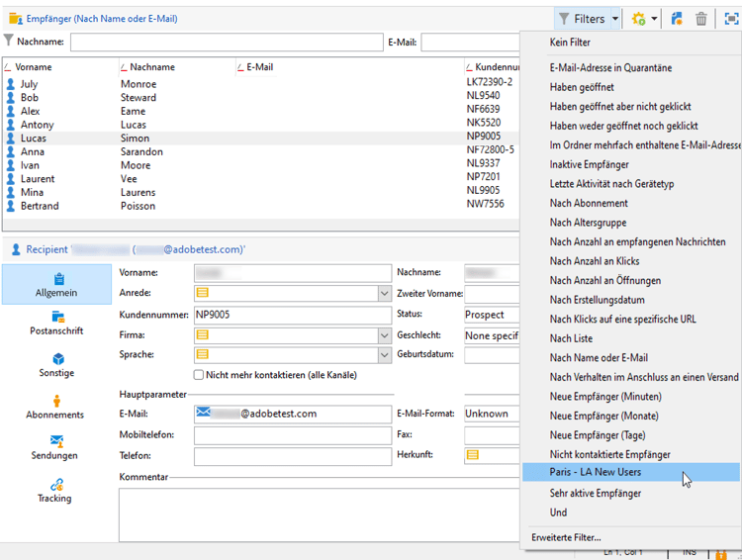The height and width of the screenshot is (560, 742).
Task: Select the Lucas Simon row icon
Action: tap(11, 139)
